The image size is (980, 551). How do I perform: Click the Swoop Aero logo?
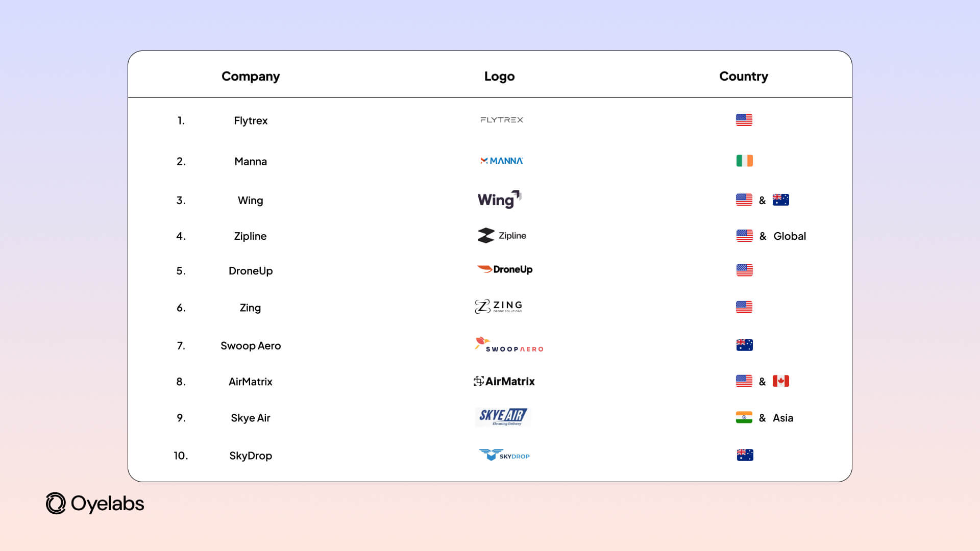(x=509, y=345)
